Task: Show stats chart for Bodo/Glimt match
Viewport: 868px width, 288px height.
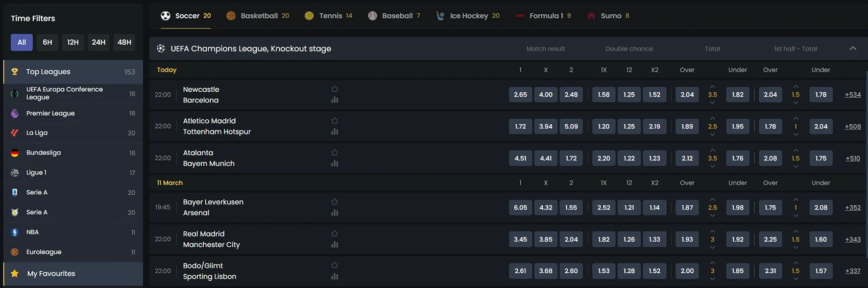Action: (334, 276)
